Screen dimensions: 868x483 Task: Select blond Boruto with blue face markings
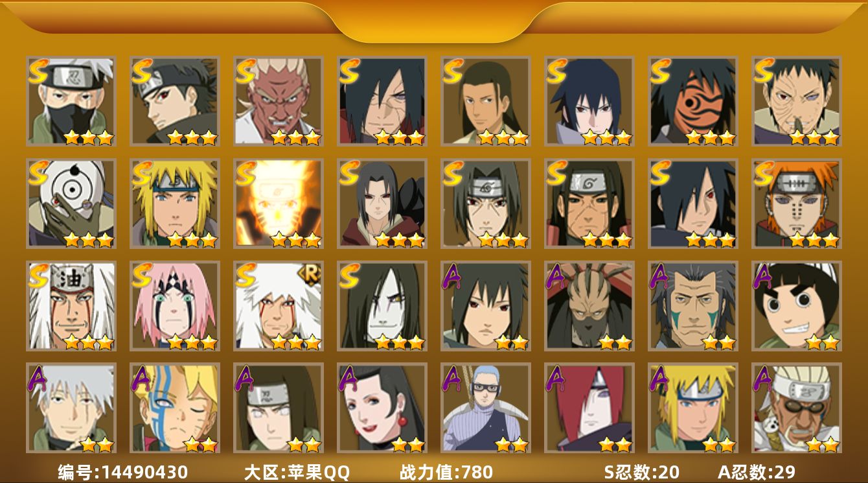(175, 408)
